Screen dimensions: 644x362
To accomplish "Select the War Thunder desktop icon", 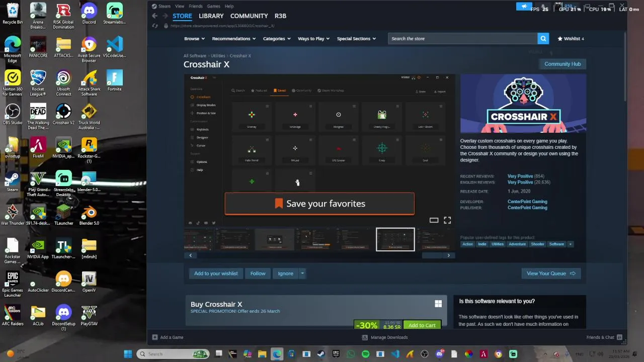I will pos(13,215).
